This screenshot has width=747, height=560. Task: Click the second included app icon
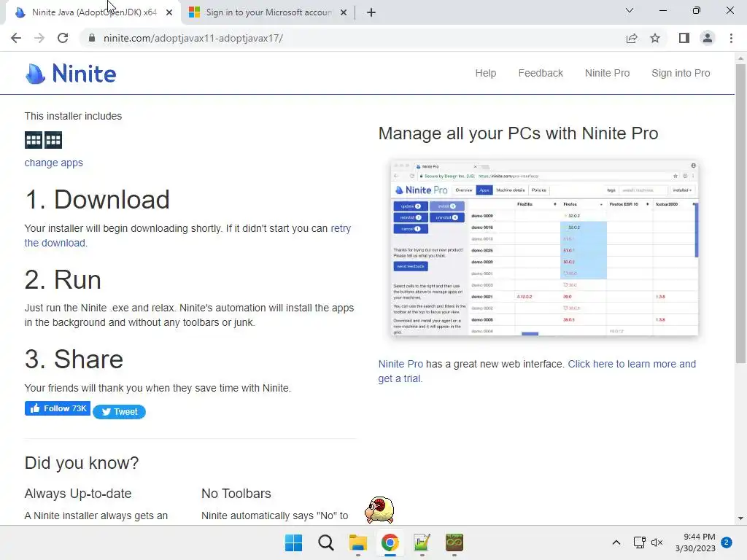(x=53, y=140)
